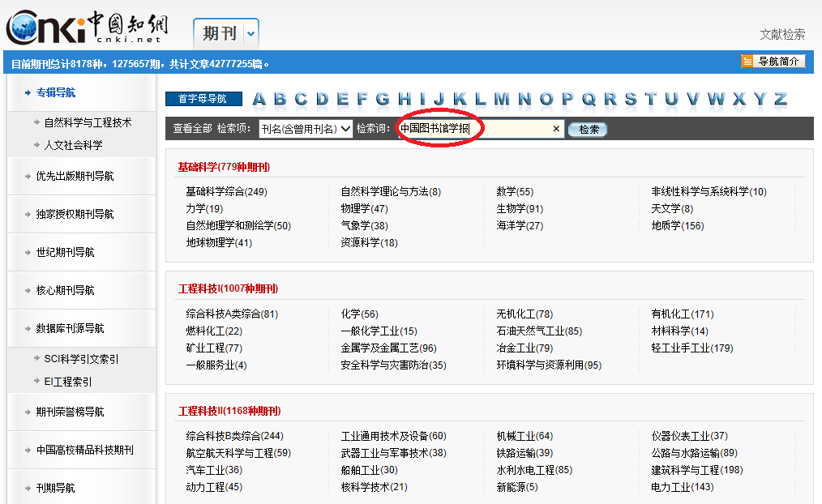Click the 数学(55) category link
This screenshot has width=822, height=504.
[515, 192]
